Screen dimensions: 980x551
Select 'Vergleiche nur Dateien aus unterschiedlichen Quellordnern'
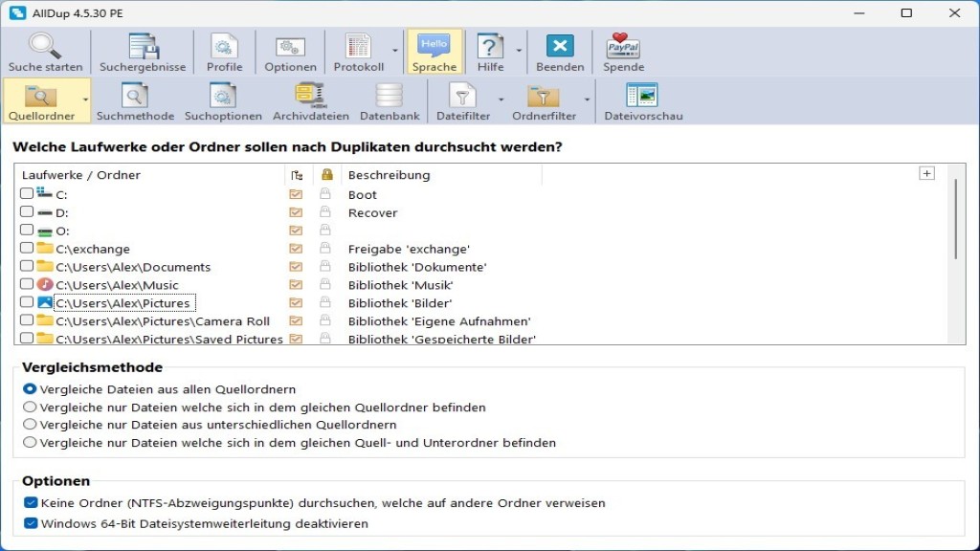tap(31, 425)
